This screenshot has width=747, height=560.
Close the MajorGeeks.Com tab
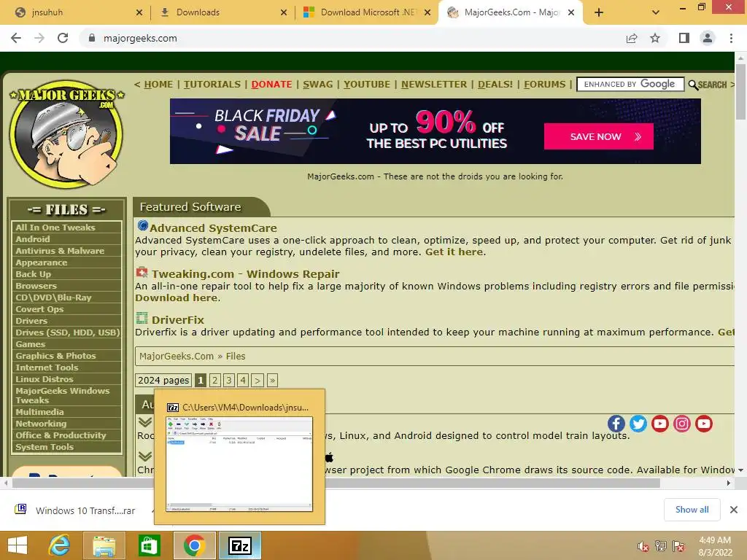pyautogui.click(x=571, y=12)
